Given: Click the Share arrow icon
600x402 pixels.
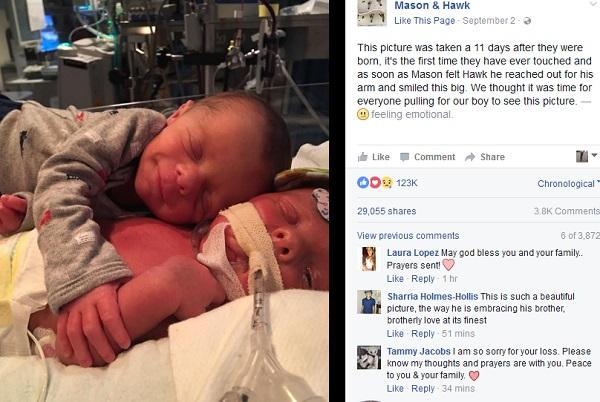Looking at the screenshot, I should pyautogui.click(x=470, y=157).
